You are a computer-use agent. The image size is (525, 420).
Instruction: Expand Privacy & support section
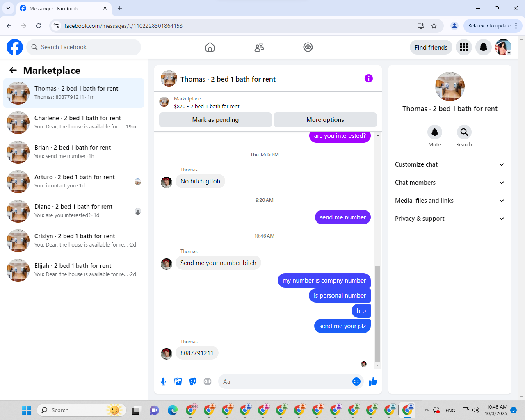(x=450, y=219)
